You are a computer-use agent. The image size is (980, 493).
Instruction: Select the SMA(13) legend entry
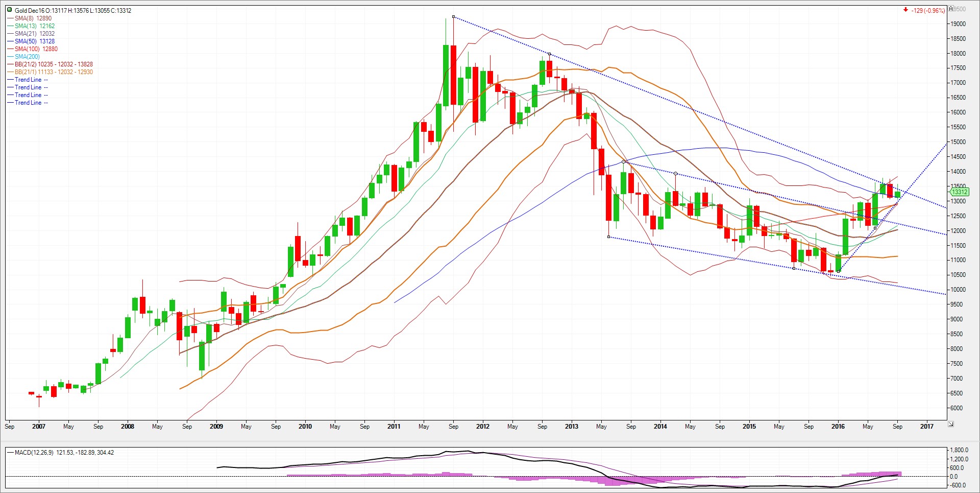coord(34,26)
